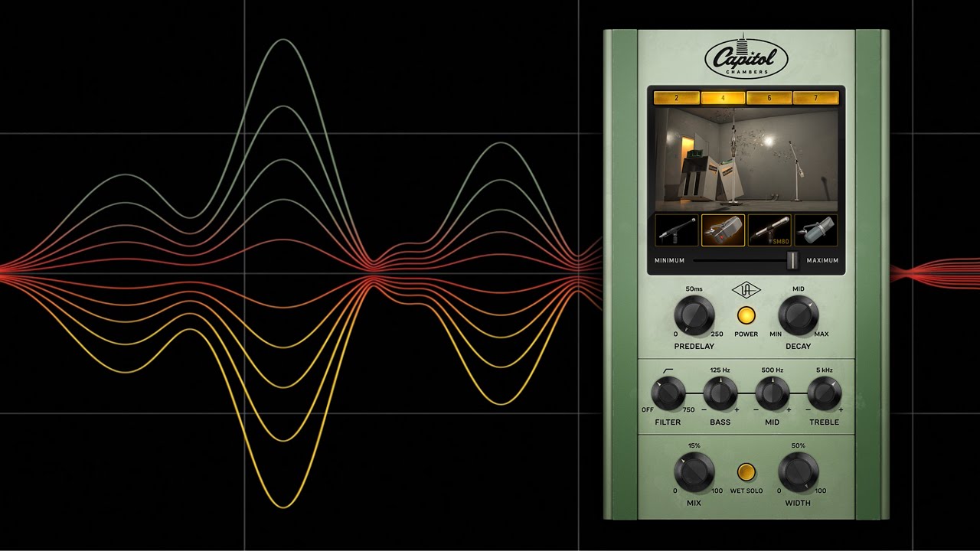Image resolution: width=980 pixels, height=551 pixels.
Task: Select the slim stand-mounted microphone thumbnail
Action: (x=677, y=230)
